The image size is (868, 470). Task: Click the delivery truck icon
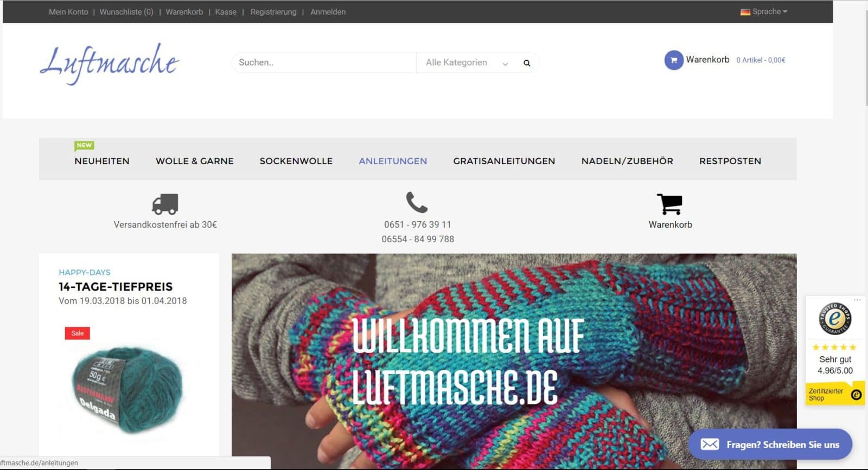(x=165, y=204)
